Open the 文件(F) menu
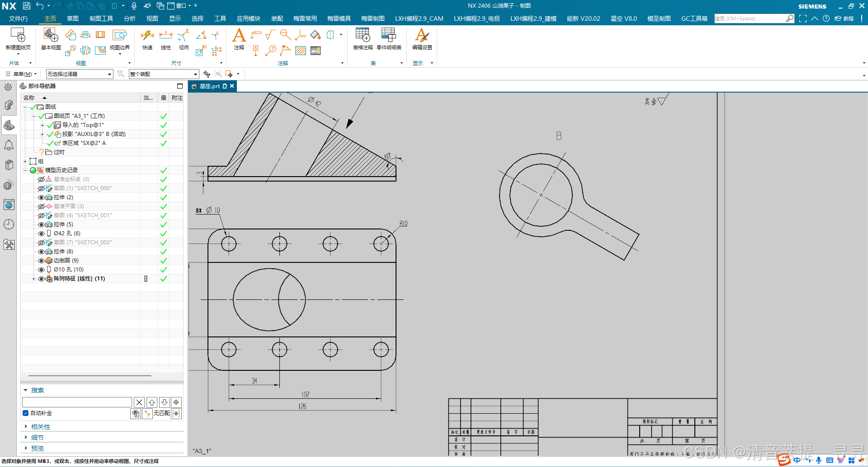 18,19
